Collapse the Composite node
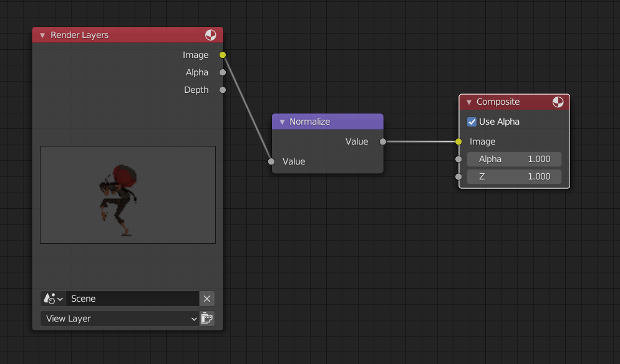Viewport: 620px width, 364px height. point(468,102)
